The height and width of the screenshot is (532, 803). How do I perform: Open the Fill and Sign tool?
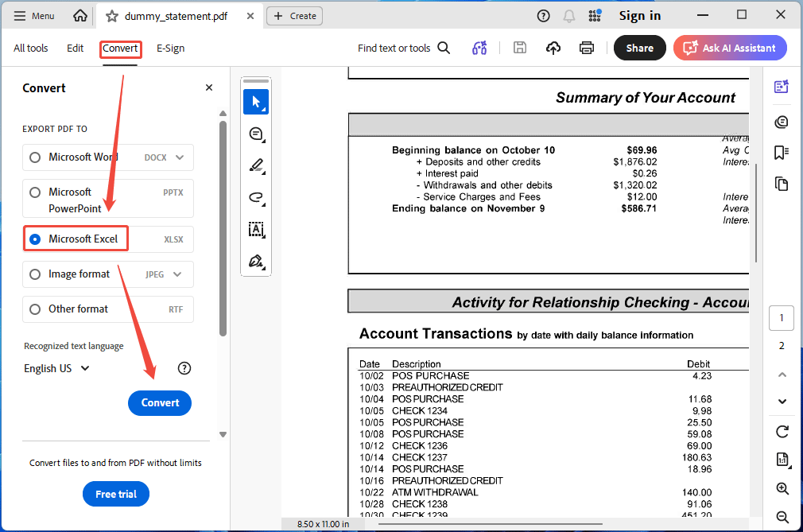point(256,261)
